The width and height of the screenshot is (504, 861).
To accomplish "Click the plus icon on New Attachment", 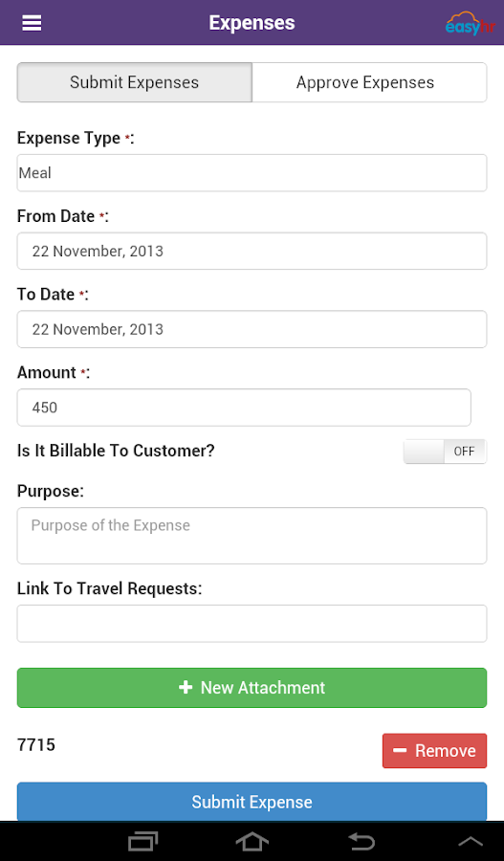I will pos(186,688).
